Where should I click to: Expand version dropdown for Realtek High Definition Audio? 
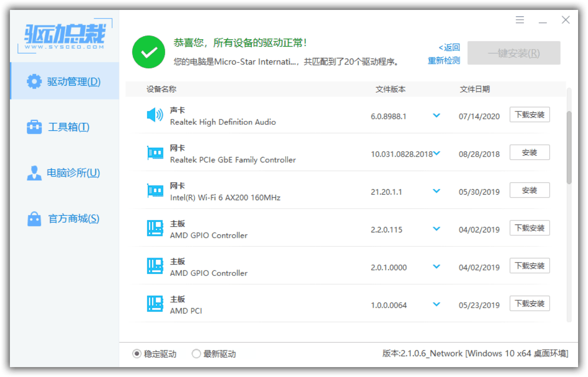tap(436, 115)
